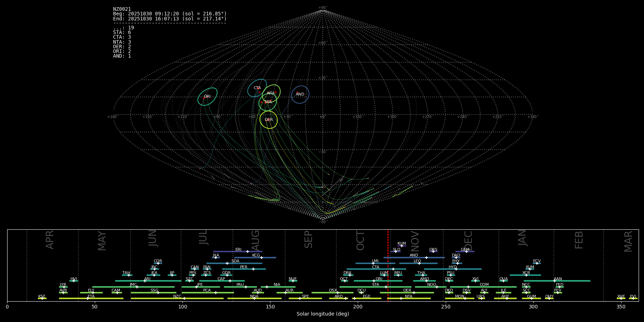Click the PER shower bar in timeline

click(x=244, y=269)
